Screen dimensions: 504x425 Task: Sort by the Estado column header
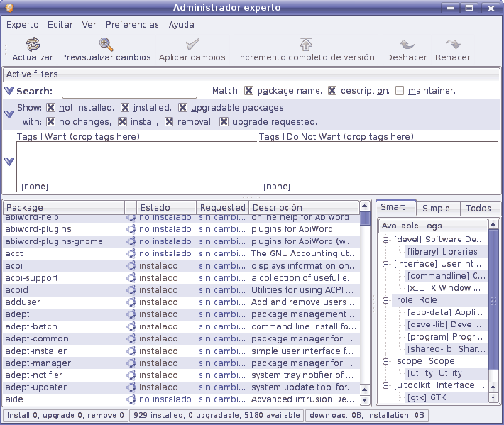click(155, 208)
